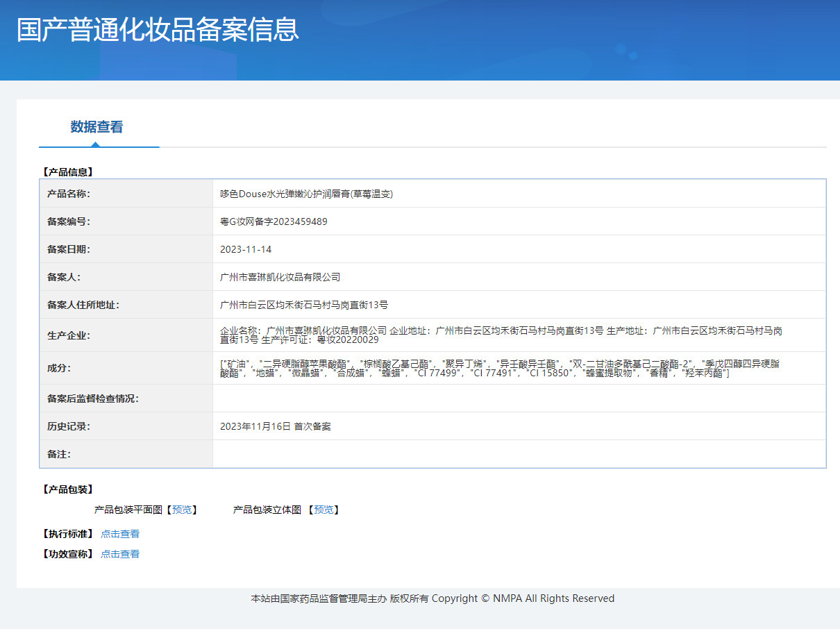Click the filing number 粤G妆网备字2023459489

click(274, 221)
